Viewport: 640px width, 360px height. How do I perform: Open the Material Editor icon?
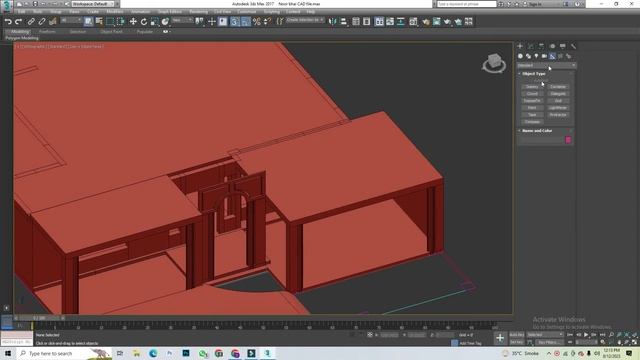(413, 22)
